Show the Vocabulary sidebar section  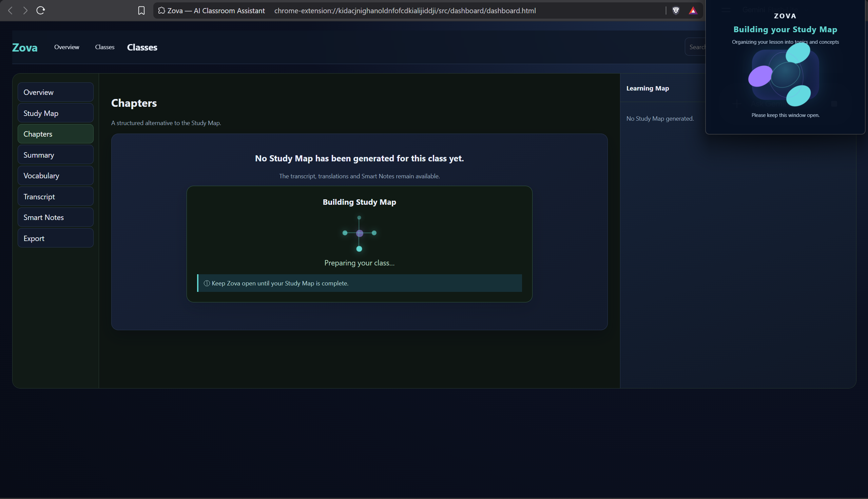pyautogui.click(x=56, y=176)
